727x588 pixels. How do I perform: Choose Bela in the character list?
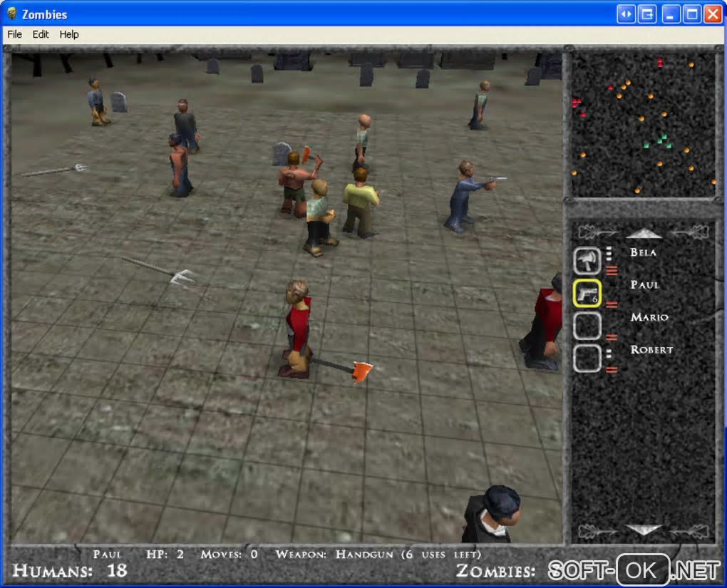point(643,252)
